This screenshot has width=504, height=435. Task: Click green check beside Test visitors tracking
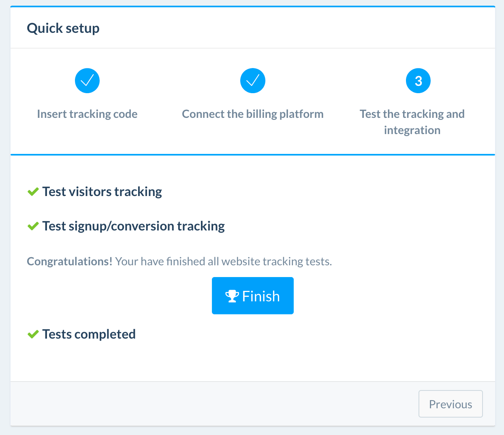33,192
